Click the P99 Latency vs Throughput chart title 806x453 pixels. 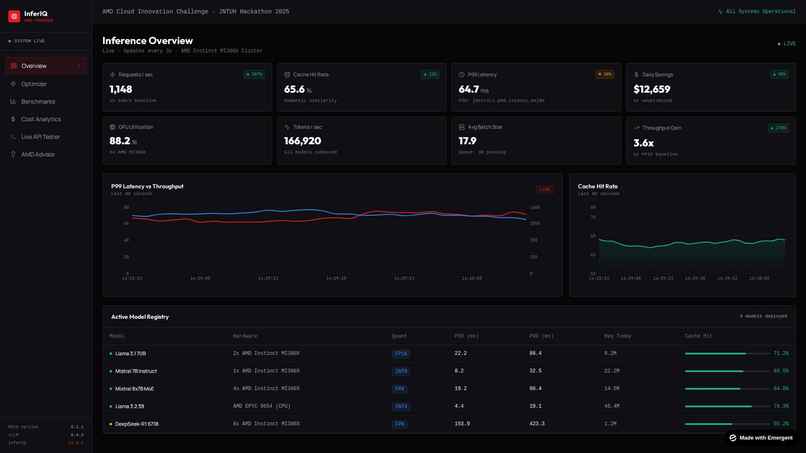147,186
